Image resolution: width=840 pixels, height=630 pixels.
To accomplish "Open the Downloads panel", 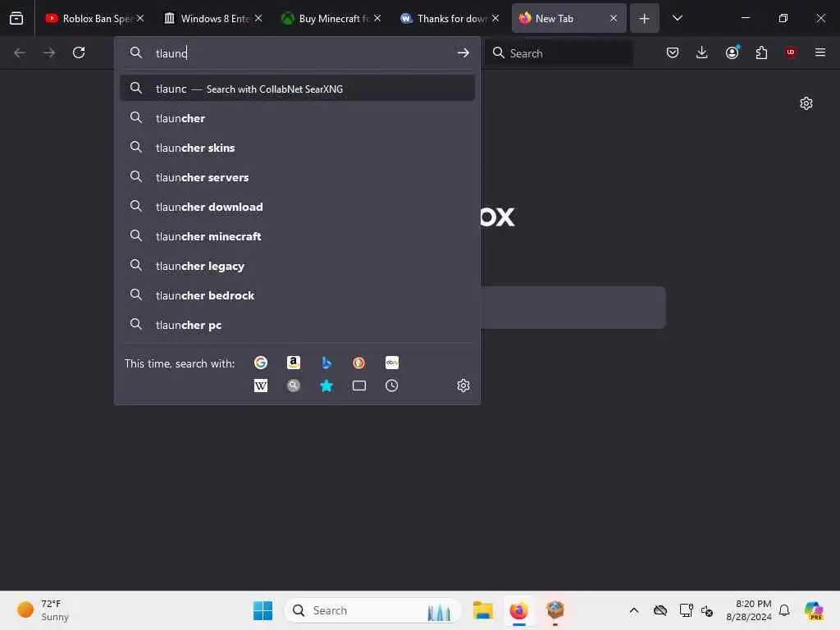I will click(702, 52).
